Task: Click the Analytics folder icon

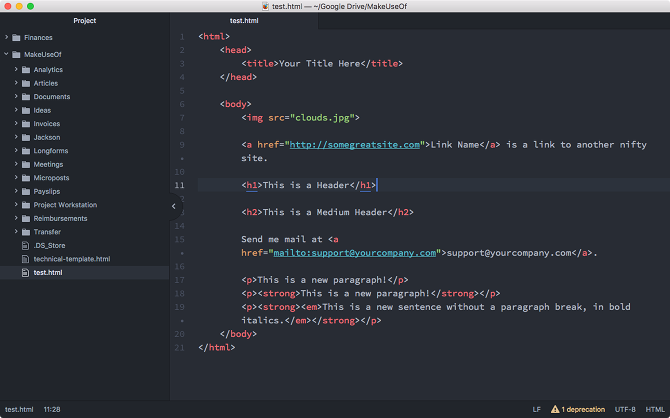Action: pos(27,70)
